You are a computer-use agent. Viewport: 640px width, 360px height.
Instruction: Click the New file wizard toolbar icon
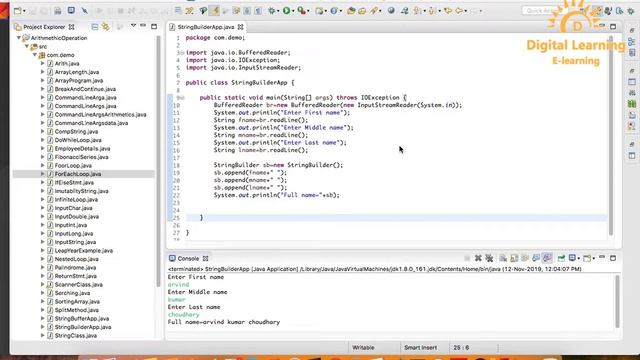[18, 11]
